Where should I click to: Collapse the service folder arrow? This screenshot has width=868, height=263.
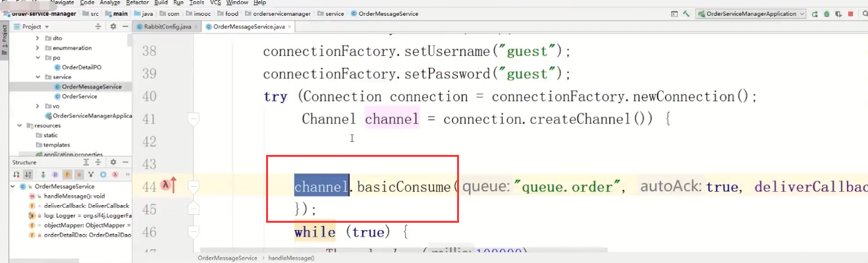tap(38, 76)
